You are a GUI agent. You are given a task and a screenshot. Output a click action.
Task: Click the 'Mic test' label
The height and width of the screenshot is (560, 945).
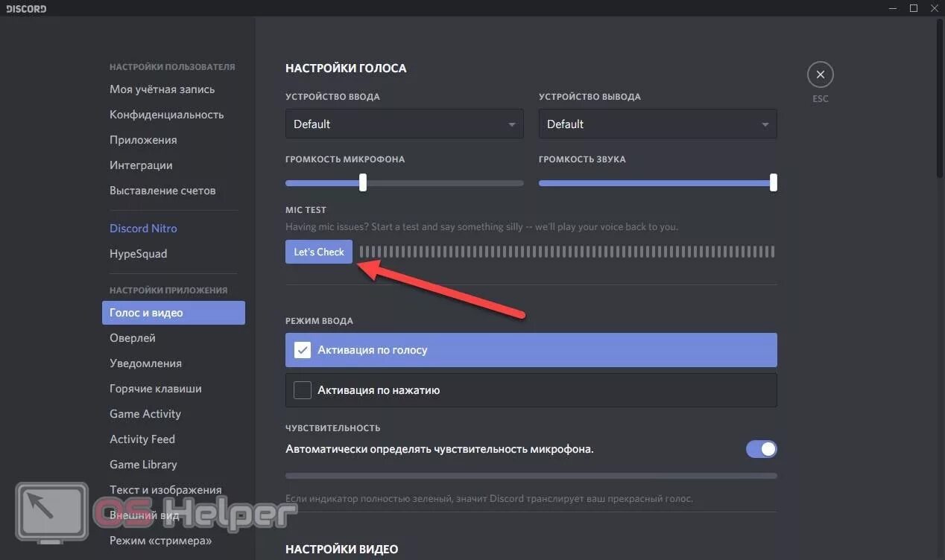[306, 210]
